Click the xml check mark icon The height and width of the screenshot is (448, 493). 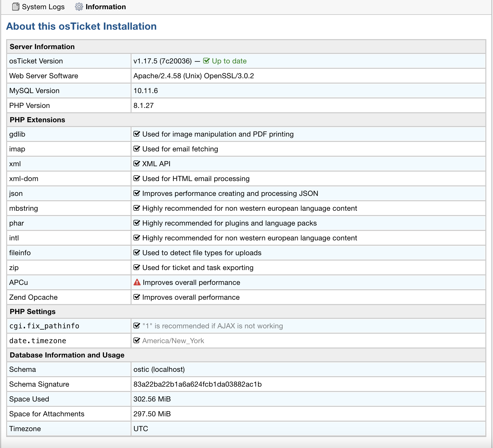pos(137,164)
